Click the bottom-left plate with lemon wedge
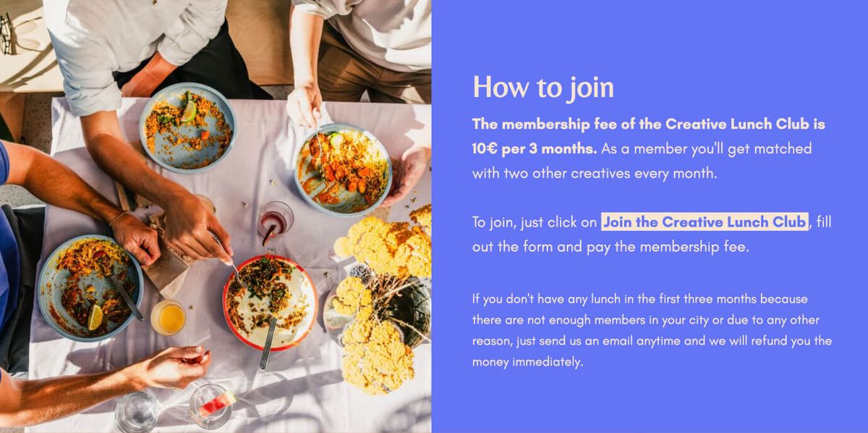 [88, 287]
